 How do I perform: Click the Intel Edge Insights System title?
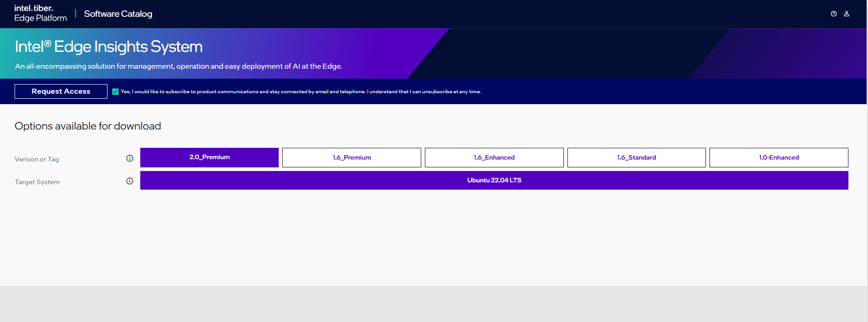pos(109,46)
